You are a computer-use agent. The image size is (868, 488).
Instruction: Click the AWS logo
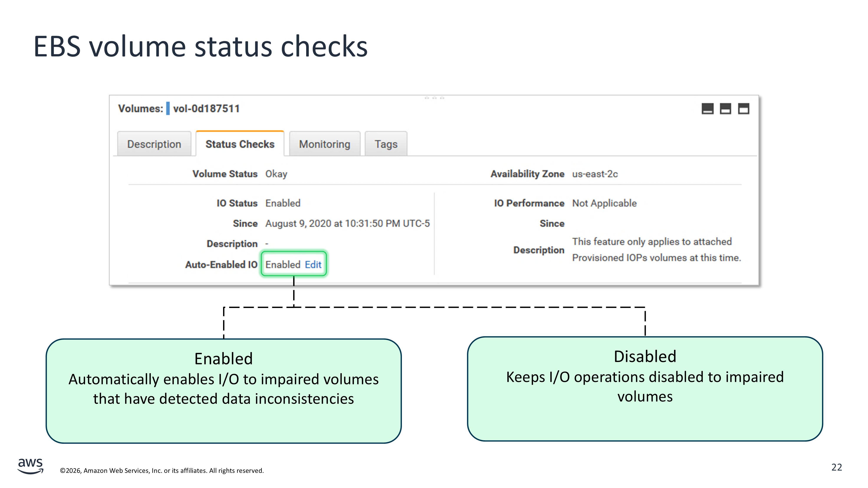[30, 466]
